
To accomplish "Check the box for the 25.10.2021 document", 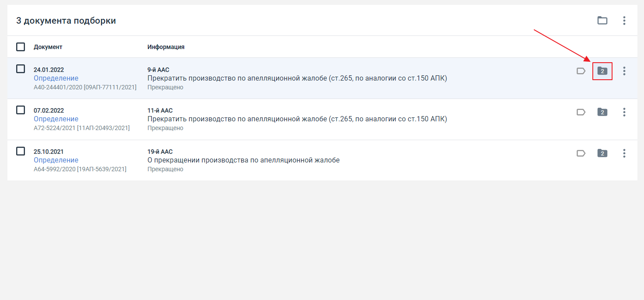I will [21, 151].
